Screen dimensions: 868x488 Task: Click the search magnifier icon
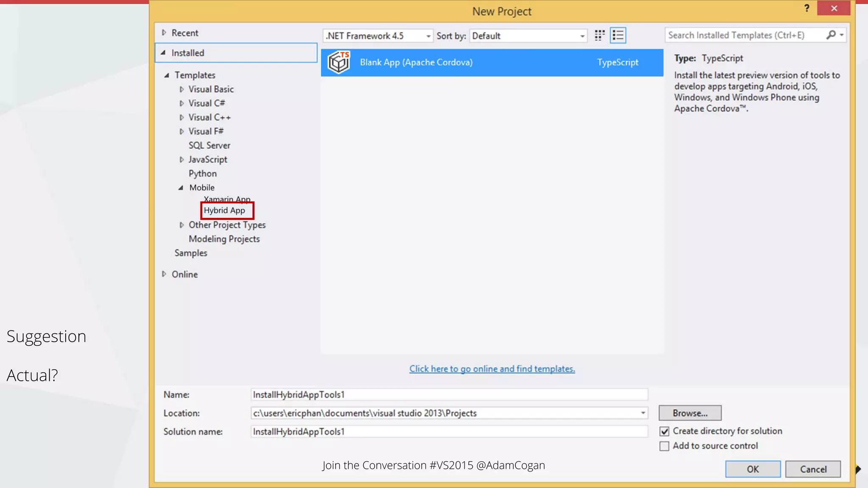coord(831,35)
